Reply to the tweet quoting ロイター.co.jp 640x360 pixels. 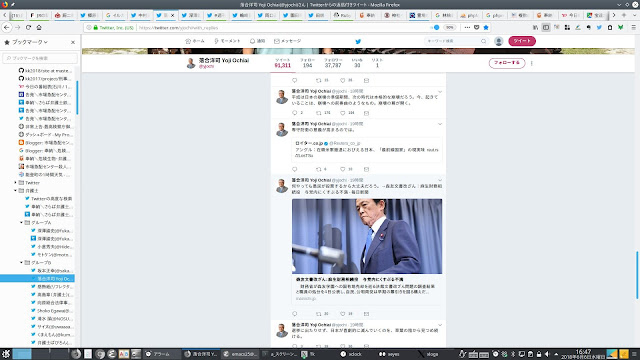coord(295,169)
